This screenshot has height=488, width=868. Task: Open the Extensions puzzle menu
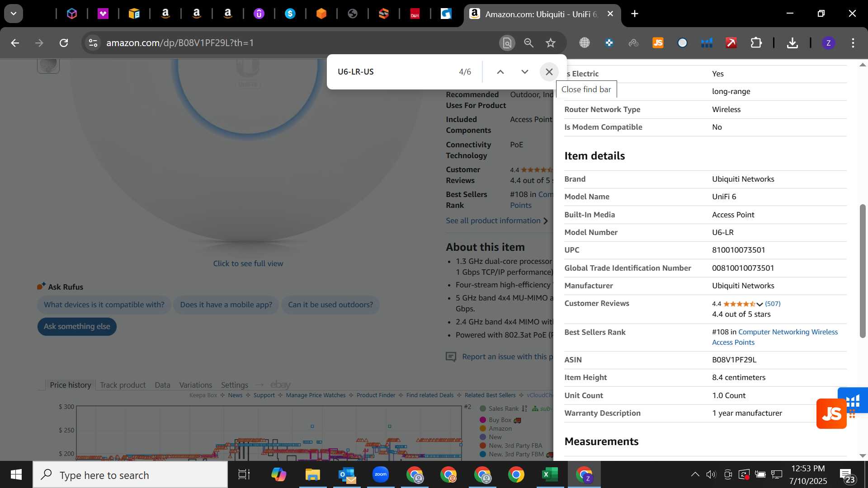(756, 43)
